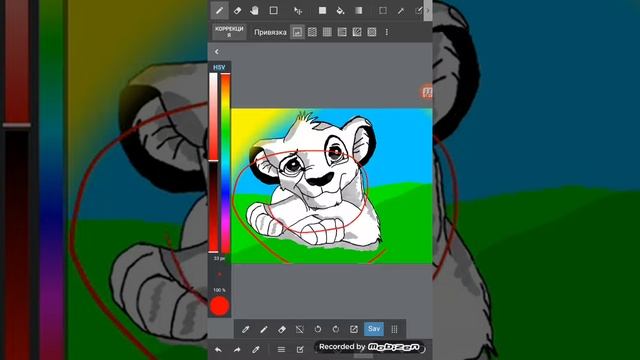Select the Select pen tool at toolbar edge
Image resolution: width=640 pixels, height=360 pixels.
pyautogui.click(x=418, y=11)
